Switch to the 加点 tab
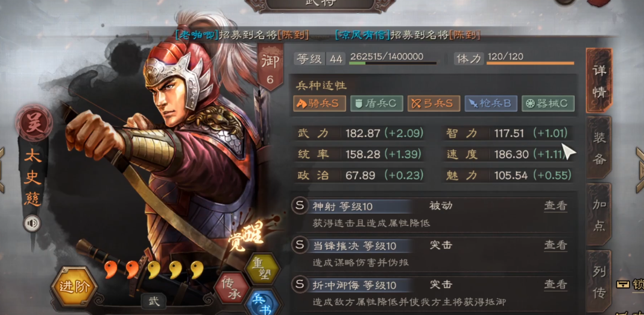The image size is (644, 315). (599, 215)
